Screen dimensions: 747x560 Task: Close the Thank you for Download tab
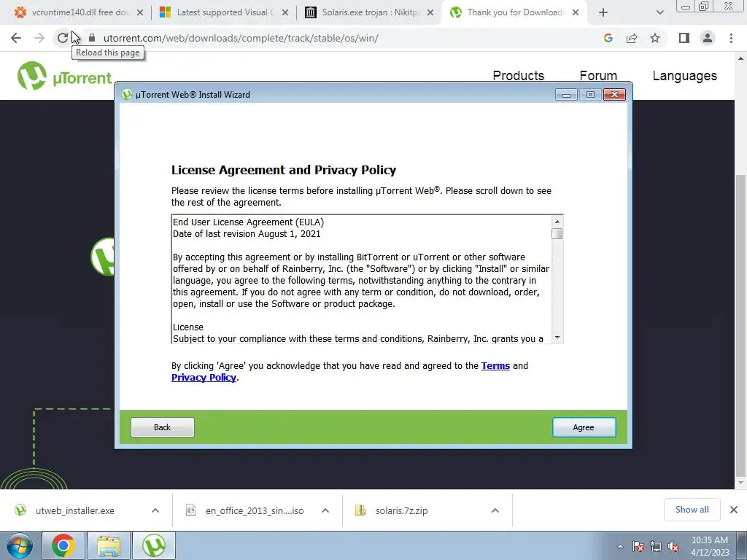pyautogui.click(x=576, y=12)
